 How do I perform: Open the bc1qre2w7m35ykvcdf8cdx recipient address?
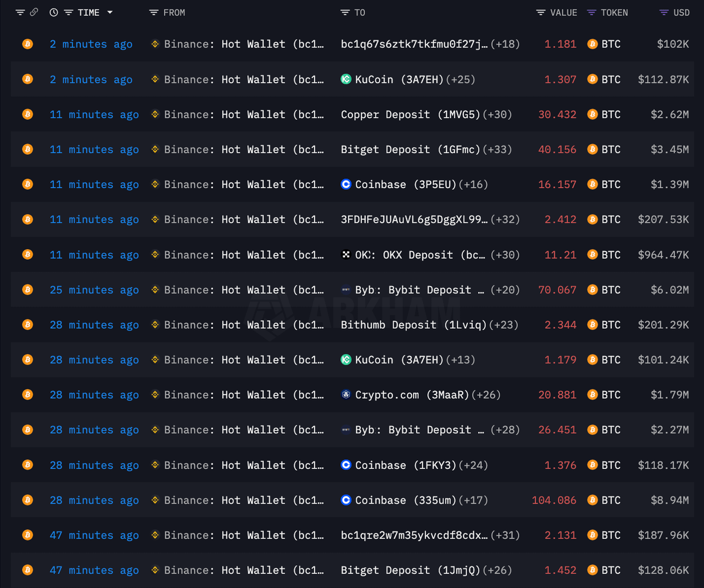[414, 535]
